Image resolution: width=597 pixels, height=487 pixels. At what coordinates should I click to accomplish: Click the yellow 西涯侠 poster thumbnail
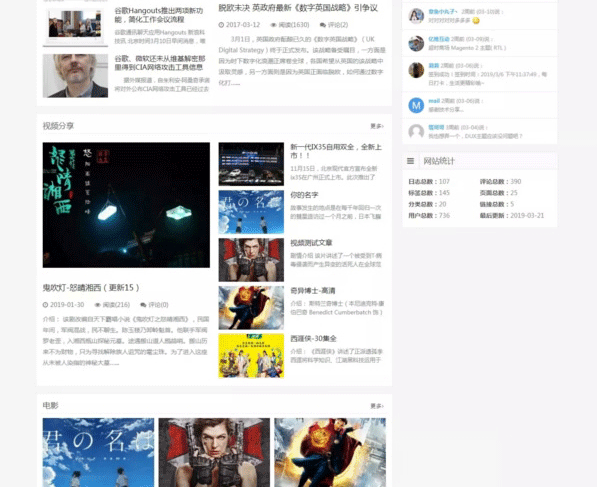[x=251, y=356]
